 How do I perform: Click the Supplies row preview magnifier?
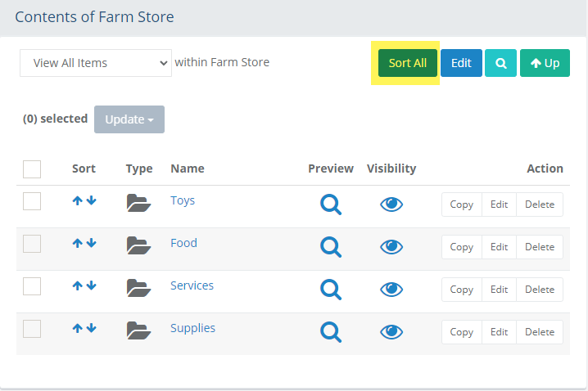tap(330, 331)
